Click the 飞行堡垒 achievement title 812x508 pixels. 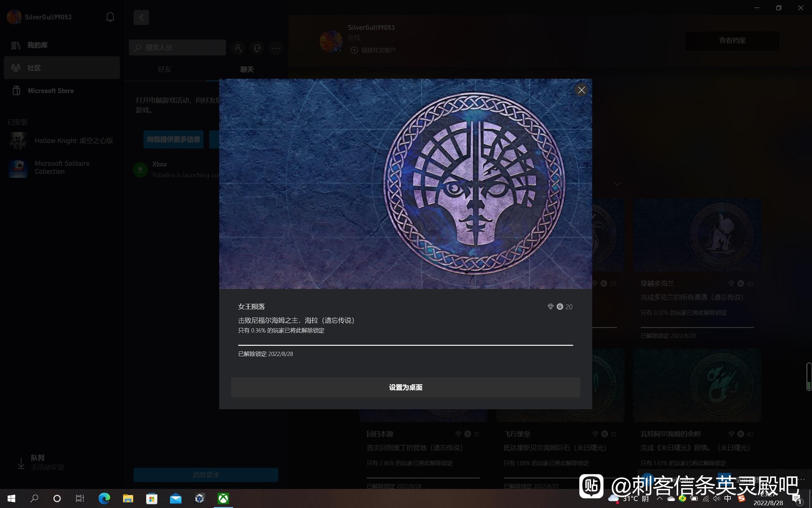[517, 434]
